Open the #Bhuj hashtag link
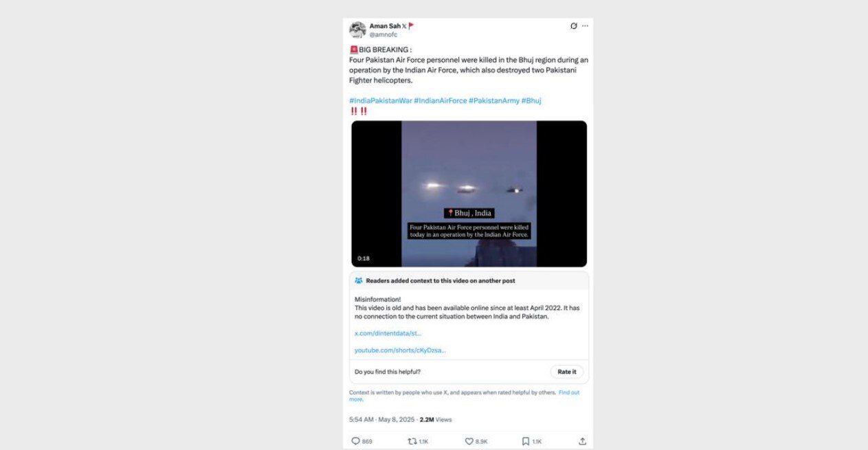The height and width of the screenshot is (450, 868). (x=531, y=100)
